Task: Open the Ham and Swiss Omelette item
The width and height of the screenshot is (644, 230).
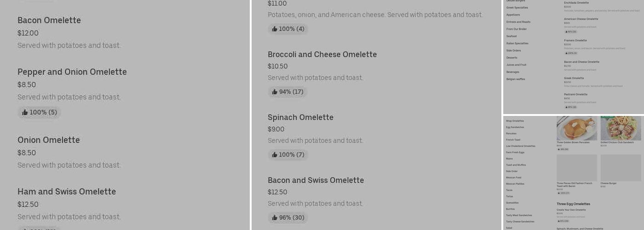Action: 67,192
